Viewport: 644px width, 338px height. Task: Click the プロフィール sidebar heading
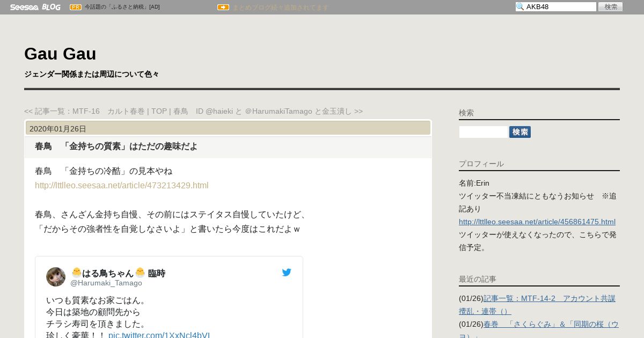point(481,164)
